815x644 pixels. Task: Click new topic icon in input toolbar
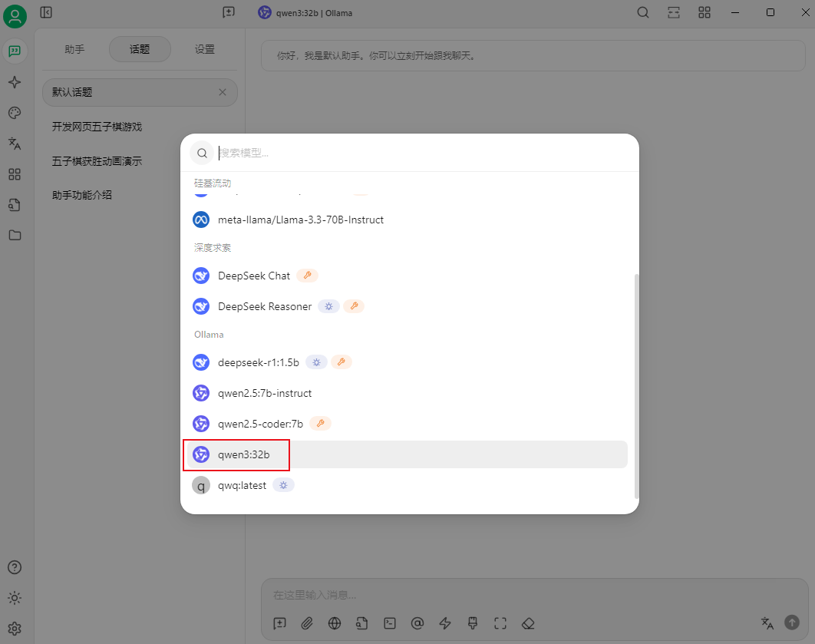279,623
